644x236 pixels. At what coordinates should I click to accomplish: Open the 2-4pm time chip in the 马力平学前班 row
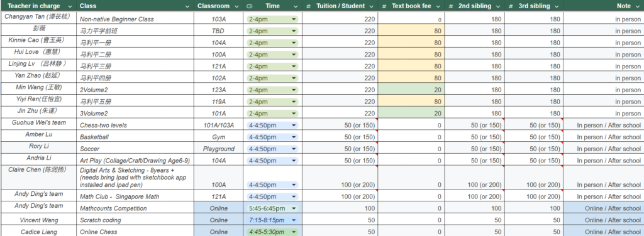272,31
